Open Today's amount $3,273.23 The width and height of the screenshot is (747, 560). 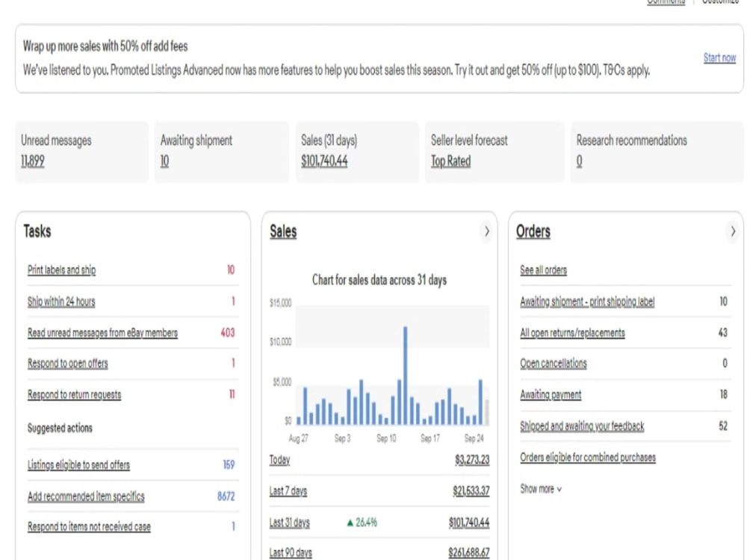click(x=471, y=460)
